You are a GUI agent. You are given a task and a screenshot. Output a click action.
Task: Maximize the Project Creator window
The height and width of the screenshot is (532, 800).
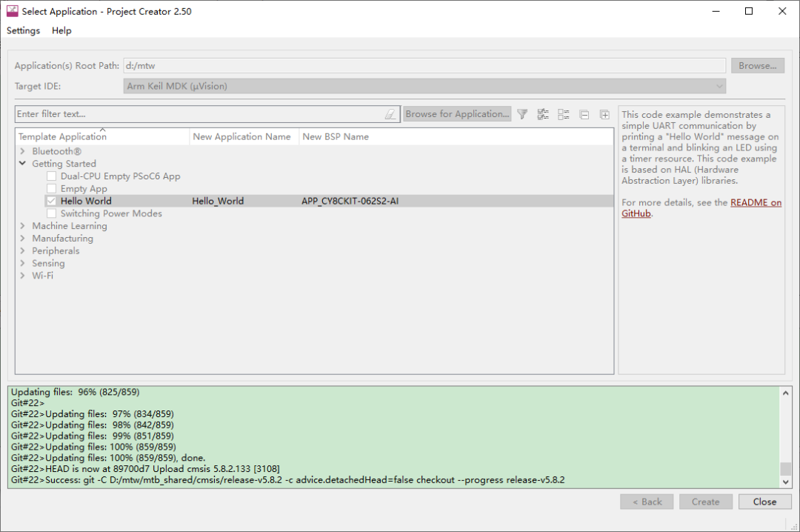(x=749, y=11)
